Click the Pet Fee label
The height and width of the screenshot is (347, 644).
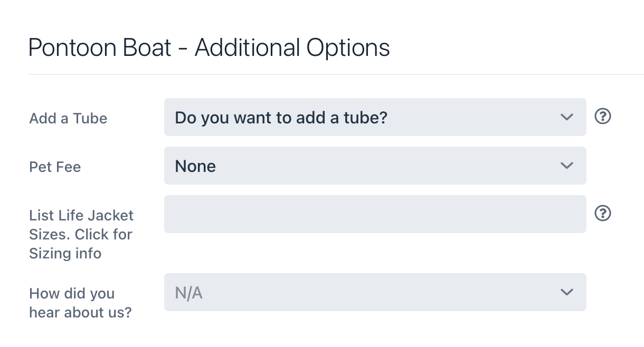pos(55,167)
